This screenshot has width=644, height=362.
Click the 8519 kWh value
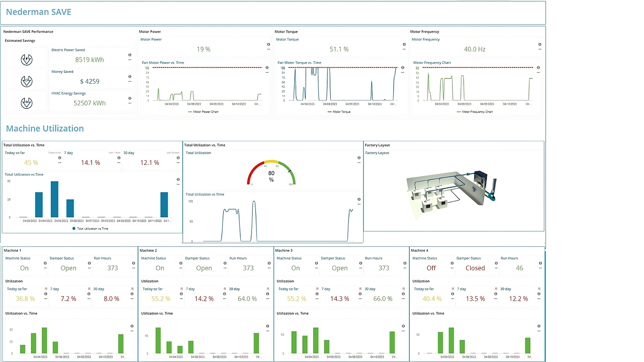[x=89, y=60]
